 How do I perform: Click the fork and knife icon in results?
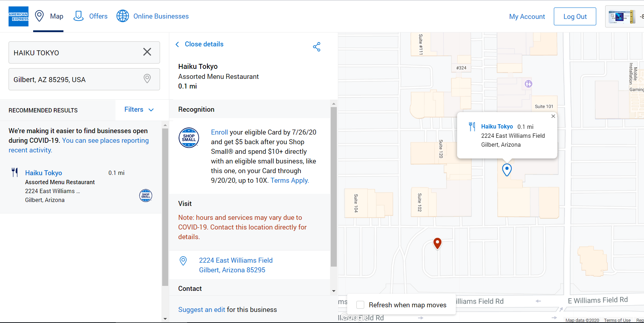[15, 172]
